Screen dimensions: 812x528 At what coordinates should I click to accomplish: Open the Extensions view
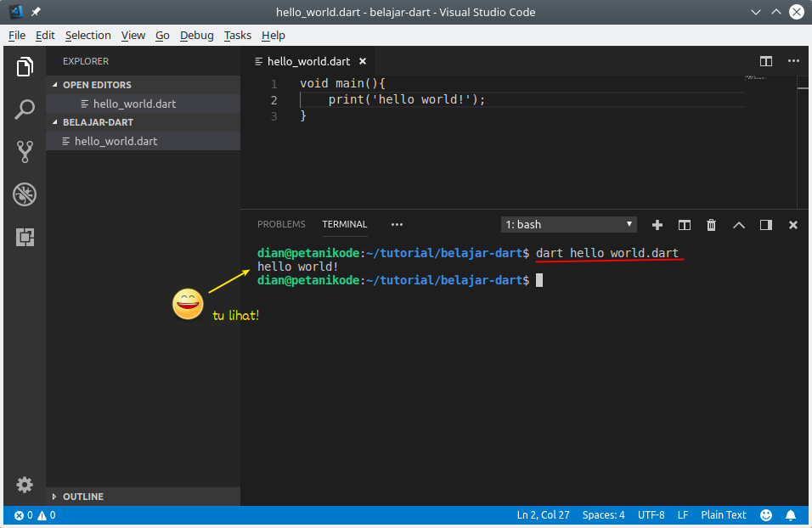(25, 238)
